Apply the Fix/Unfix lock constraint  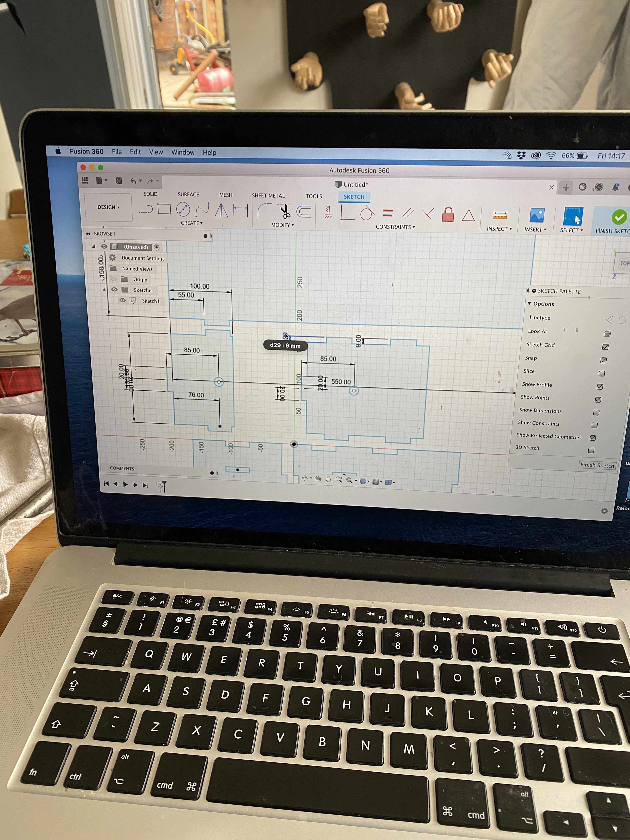point(448,214)
